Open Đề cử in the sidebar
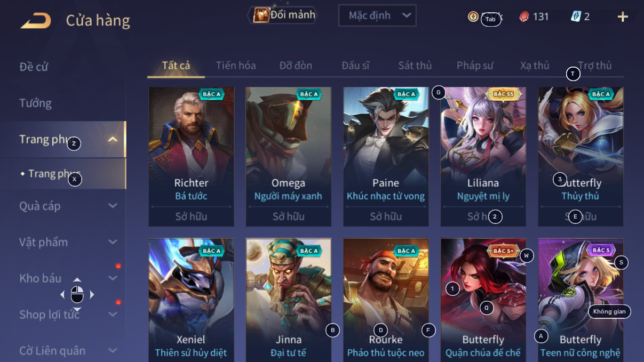The width and height of the screenshot is (644, 362). point(34,67)
